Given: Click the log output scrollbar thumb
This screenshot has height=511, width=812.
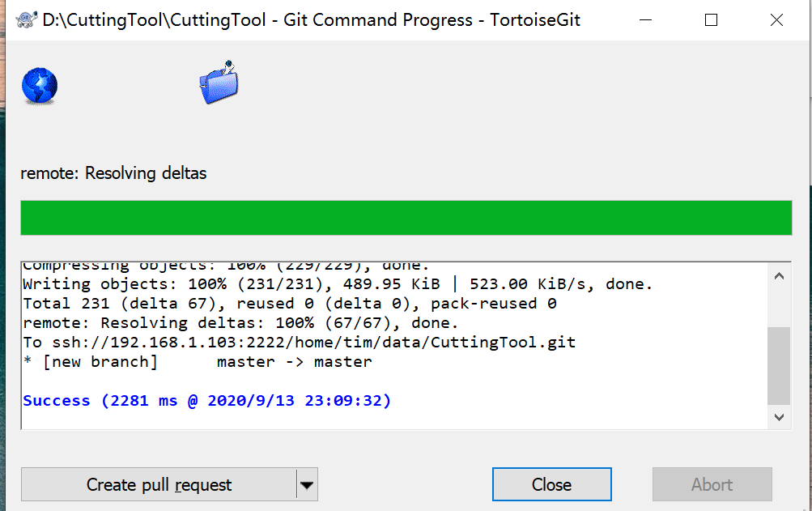Looking at the screenshot, I should click(779, 364).
